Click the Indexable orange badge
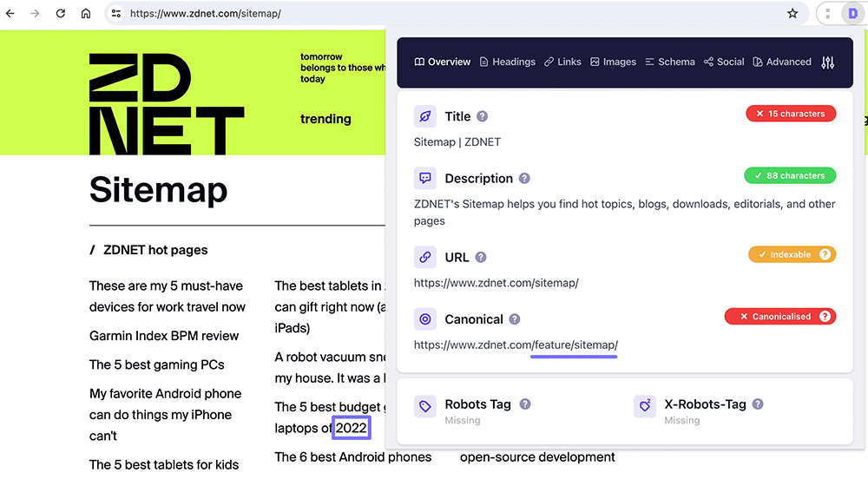This screenshot has width=868, height=479. pyautogui.click(x=792, y=254)
